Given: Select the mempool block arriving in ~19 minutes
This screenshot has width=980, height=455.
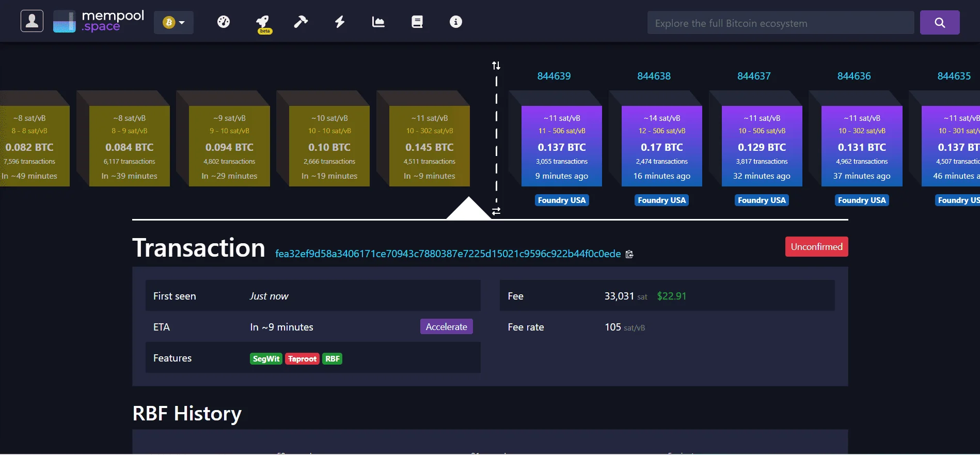Looking at the screenshot, I should tap(329, 146).
